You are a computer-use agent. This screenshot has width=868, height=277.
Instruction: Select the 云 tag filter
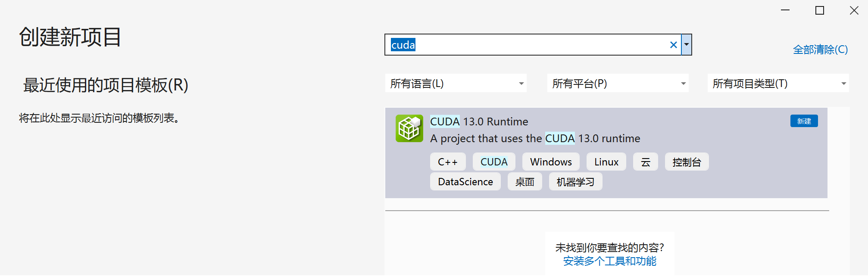(x=645, y=162)
